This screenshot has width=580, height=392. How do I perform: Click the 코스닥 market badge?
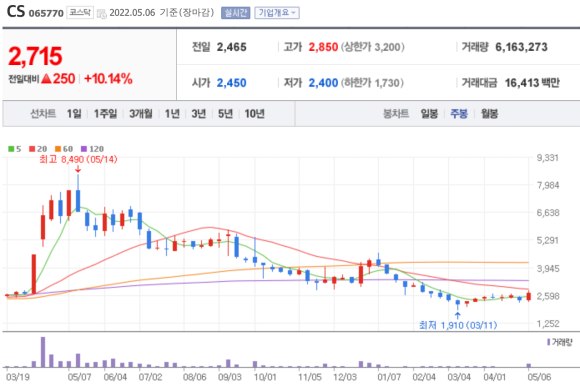80,13
